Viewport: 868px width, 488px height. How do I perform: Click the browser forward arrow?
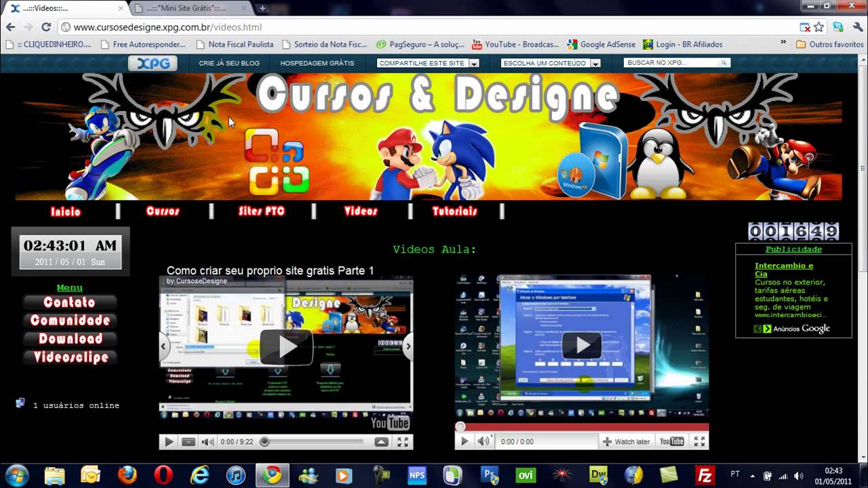tap(28, 27)
